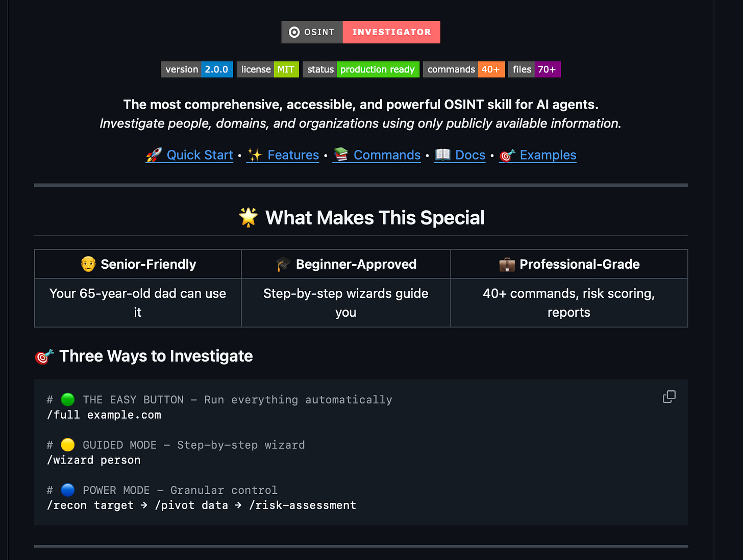Click the rocket icon beside Quick Start
Image resolution: width=743 pixels, height=560 pixels.
point(154,155)
